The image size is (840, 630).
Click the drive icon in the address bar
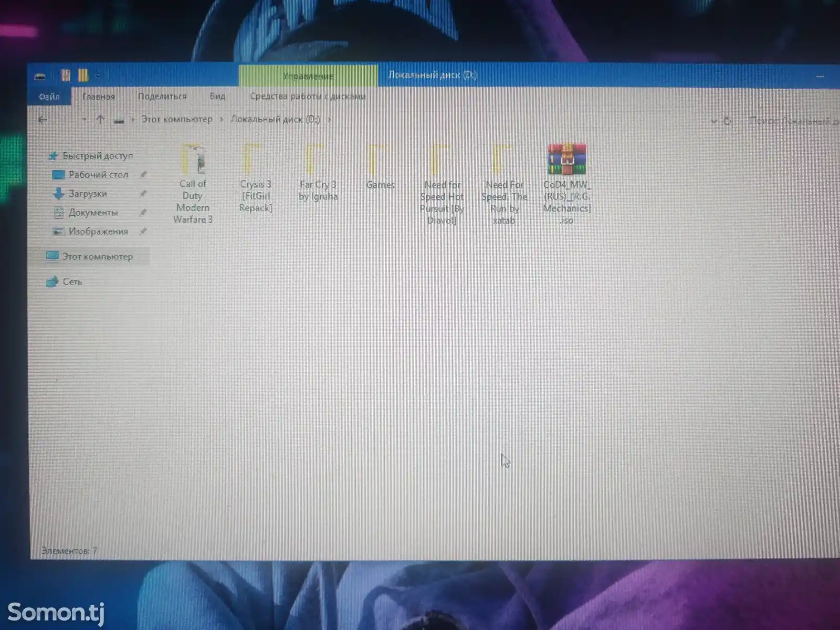tap(119, 121)
